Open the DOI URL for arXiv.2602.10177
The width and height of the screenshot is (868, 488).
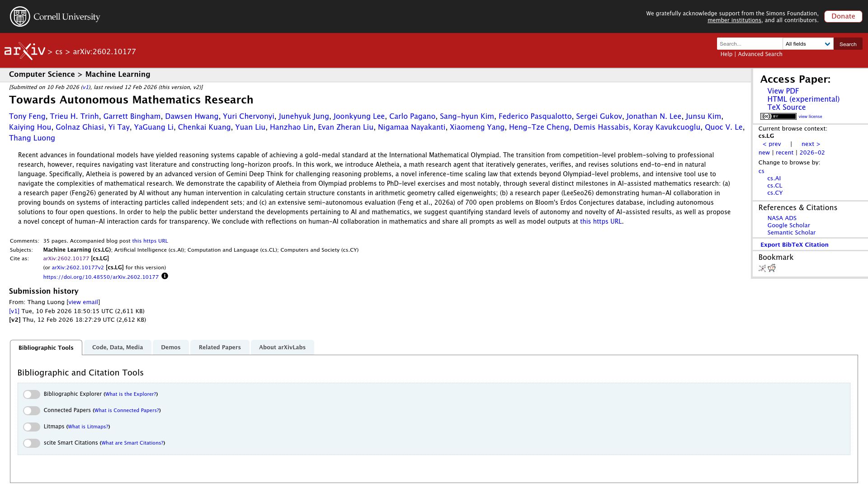pyautogui.click(x=101, y=277)
